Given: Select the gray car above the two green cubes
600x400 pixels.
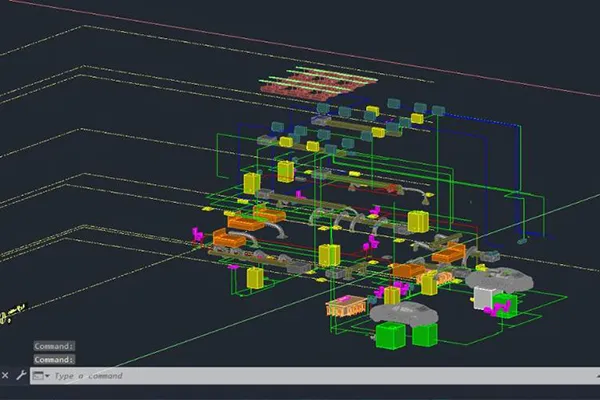Looking at the screenshot, I should point(404,312).
